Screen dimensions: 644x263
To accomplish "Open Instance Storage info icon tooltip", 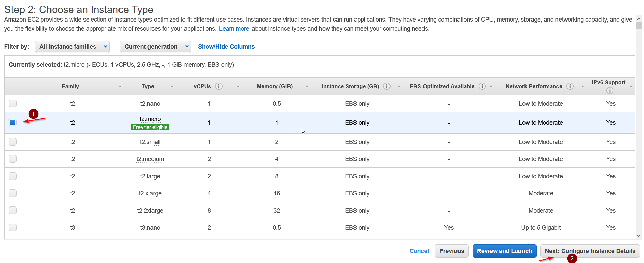I will pyautogui.click(x=387, y=86).
